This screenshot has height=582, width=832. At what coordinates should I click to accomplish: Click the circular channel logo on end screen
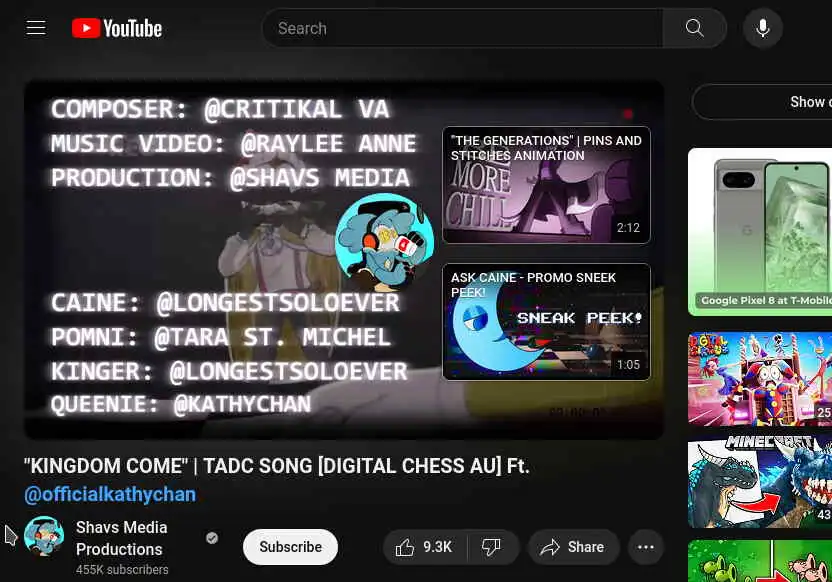384,242
